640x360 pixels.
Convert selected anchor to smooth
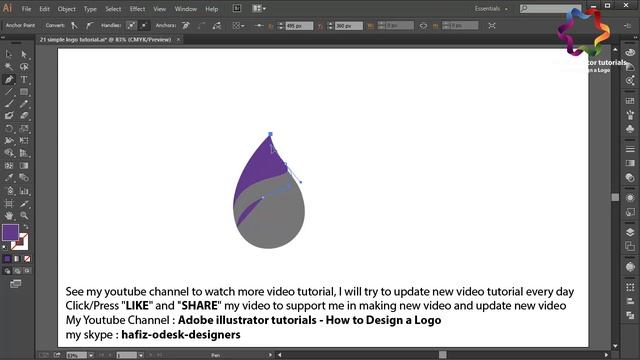89,25
